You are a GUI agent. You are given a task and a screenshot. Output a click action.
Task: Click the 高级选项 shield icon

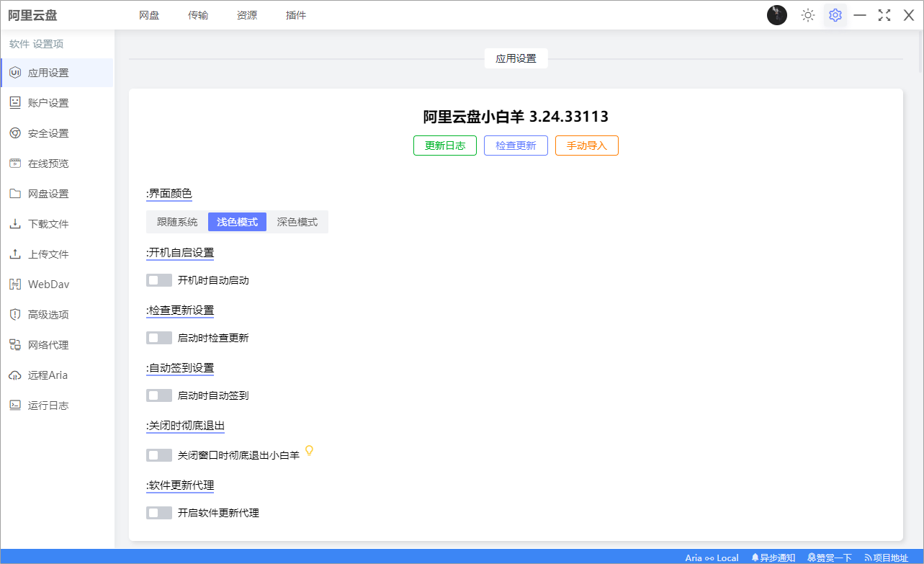[x=15, y=315]
